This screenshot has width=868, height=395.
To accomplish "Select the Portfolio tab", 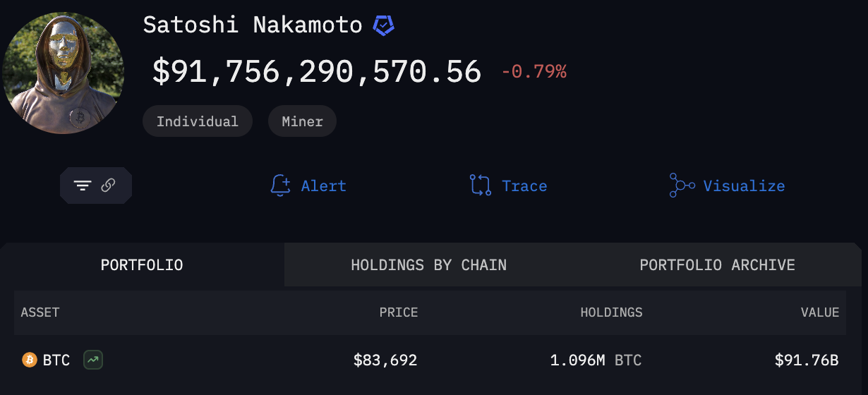I will [x=142, y=265].
